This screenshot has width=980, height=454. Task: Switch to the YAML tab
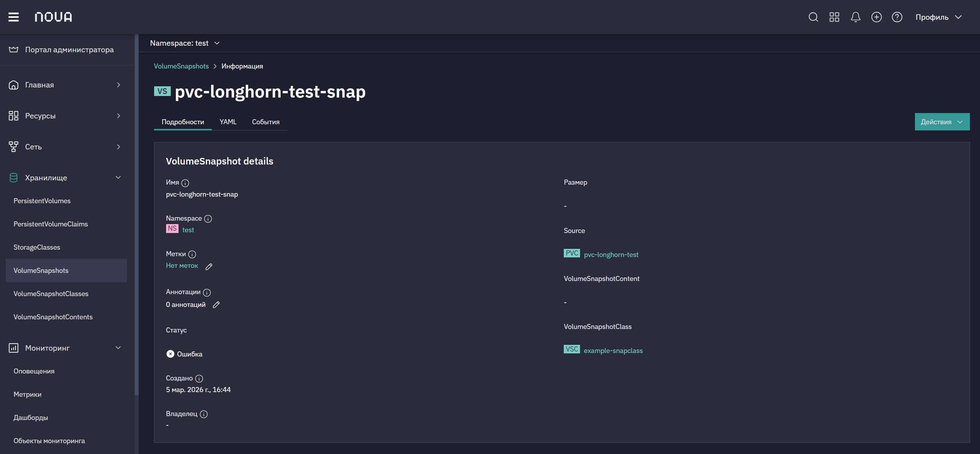tap(228, 122)
